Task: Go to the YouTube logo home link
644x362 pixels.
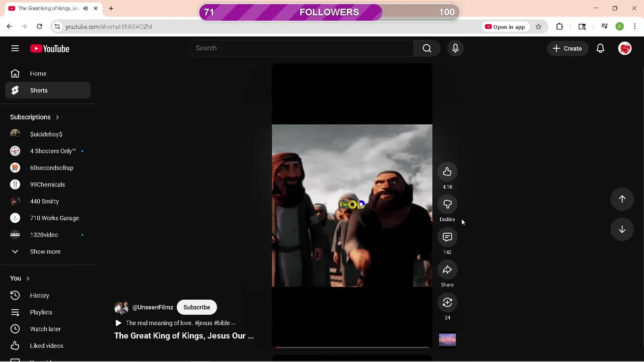Action: [x=49, y=49]
